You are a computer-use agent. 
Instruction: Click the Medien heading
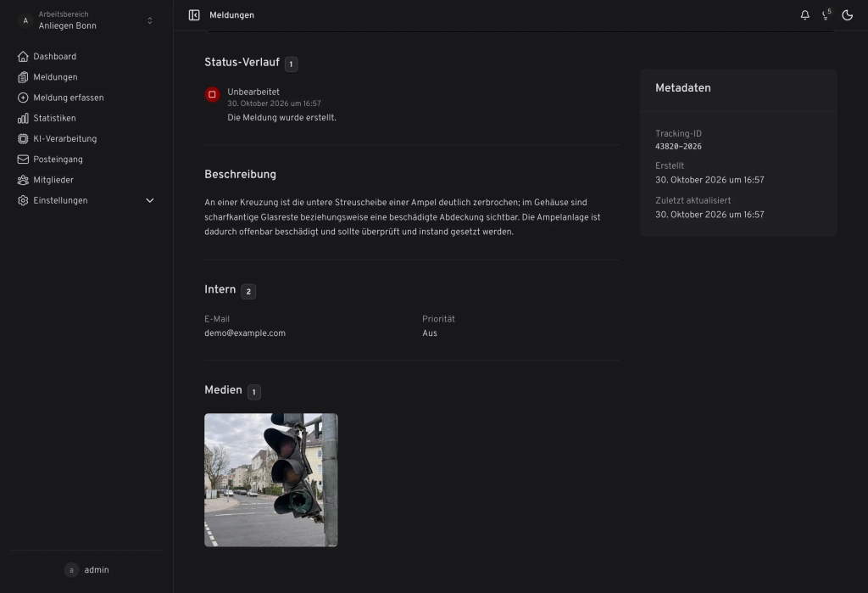(x=223, y=389)
